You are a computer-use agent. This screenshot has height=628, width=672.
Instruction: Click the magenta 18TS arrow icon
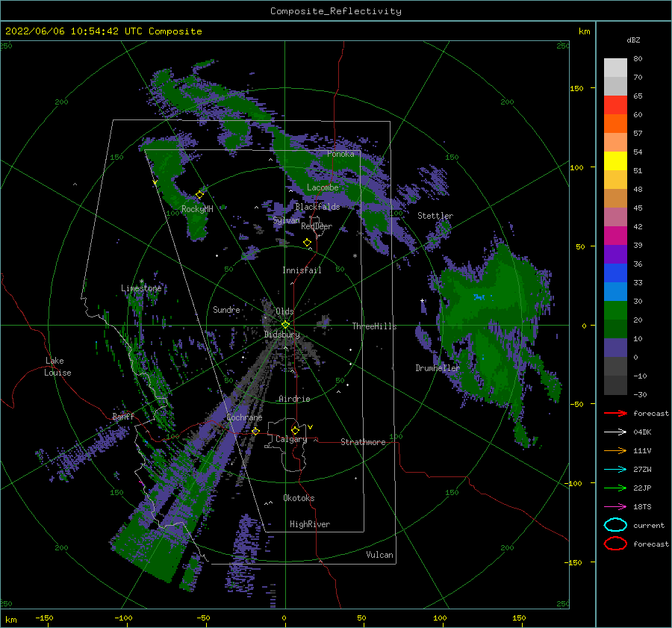coord(615,507)
